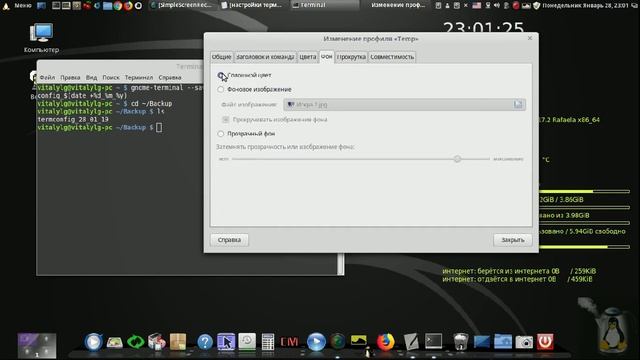Click the red power button dock icon
Image resolution: width=640 pixels, height=360 pixels.
tap(545, 342)
